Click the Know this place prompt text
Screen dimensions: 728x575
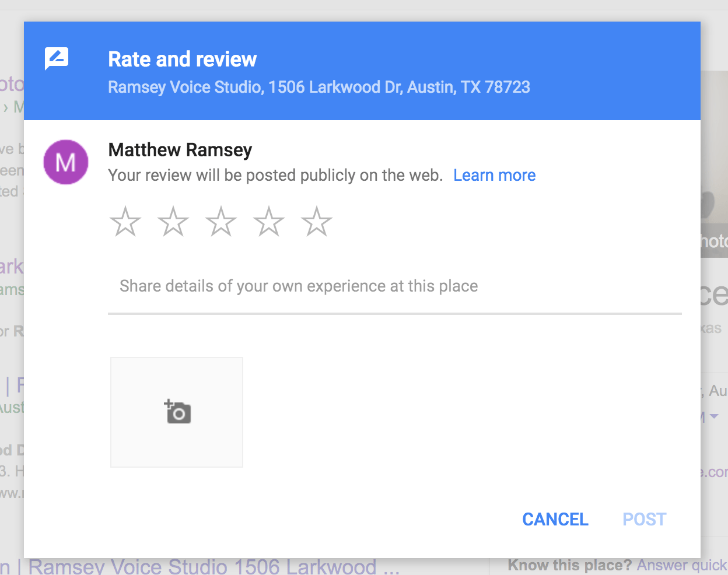[x=569, y=565]
